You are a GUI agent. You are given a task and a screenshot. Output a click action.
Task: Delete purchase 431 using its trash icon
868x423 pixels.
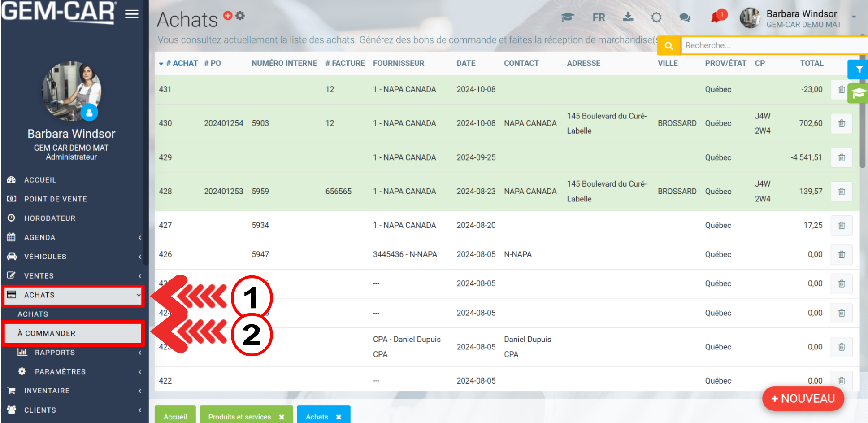841,89
